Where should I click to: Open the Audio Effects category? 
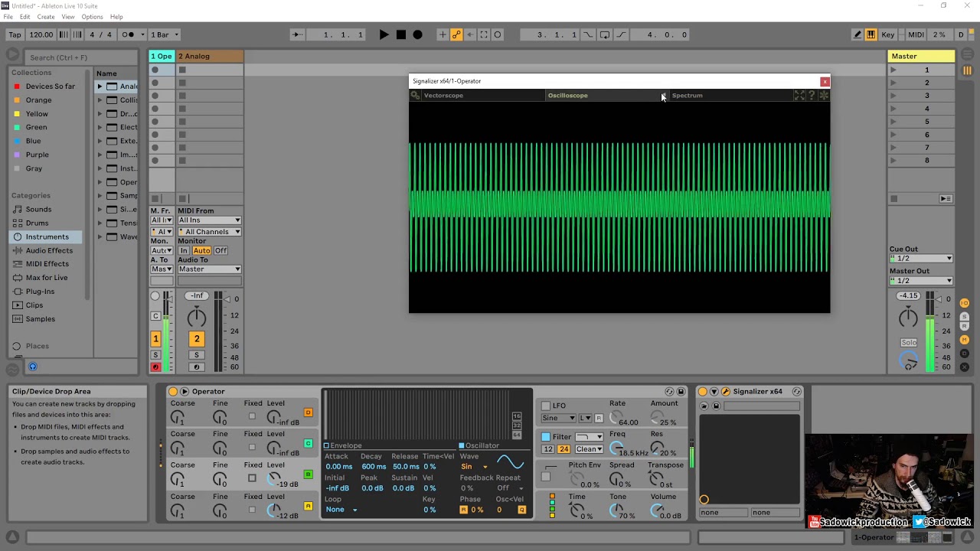49,250
